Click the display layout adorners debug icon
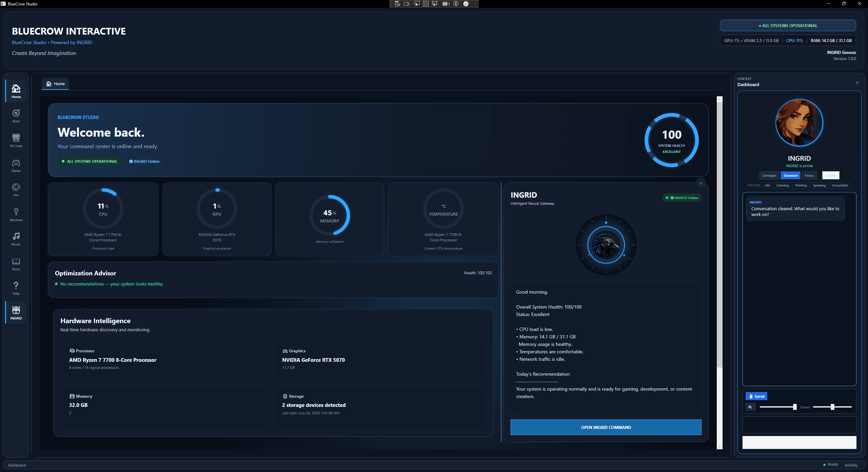The image size is (868, 472). pos(426,4)
